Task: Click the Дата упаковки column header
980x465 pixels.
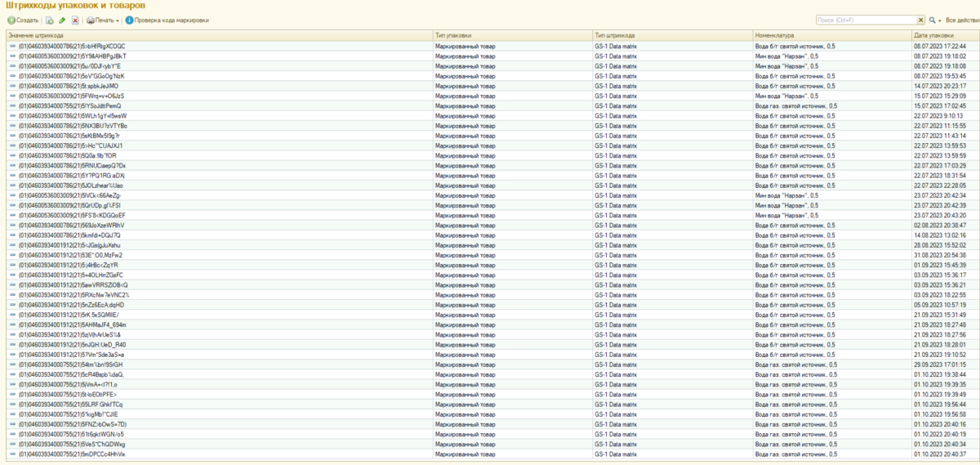Action: pos(933,36)
